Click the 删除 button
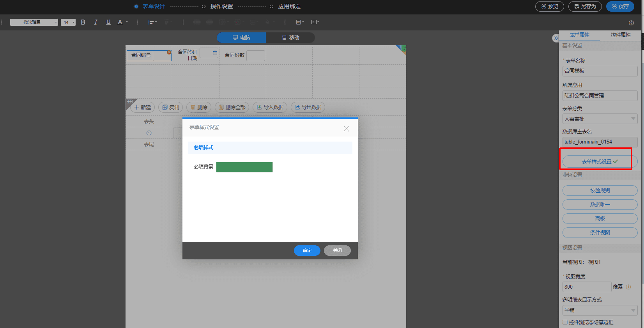644x328 pixels. (199, 107)
